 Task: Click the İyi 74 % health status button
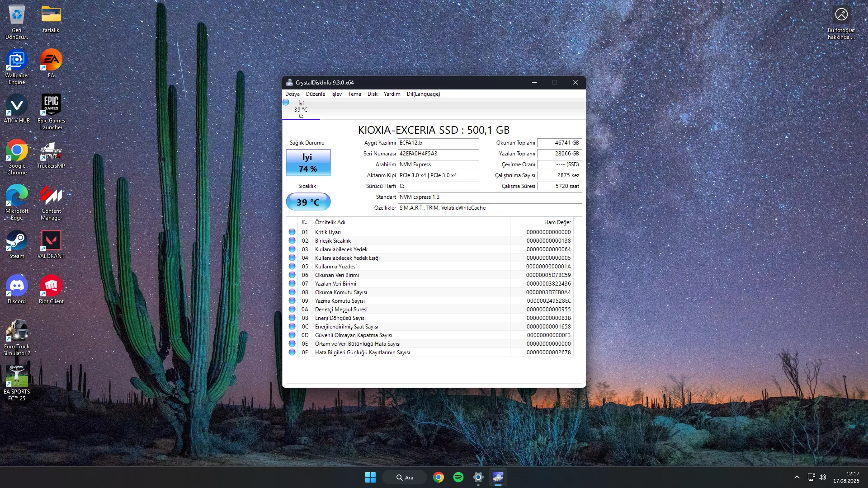click(x=308, y=163)
